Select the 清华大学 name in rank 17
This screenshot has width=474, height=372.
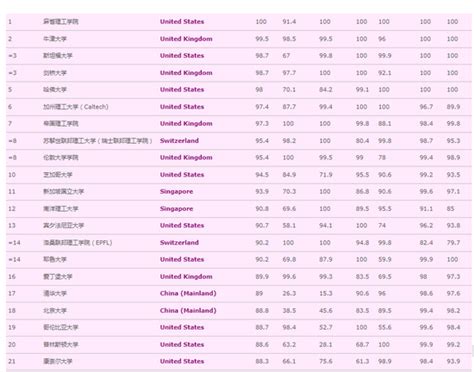[x=55, y=293]
